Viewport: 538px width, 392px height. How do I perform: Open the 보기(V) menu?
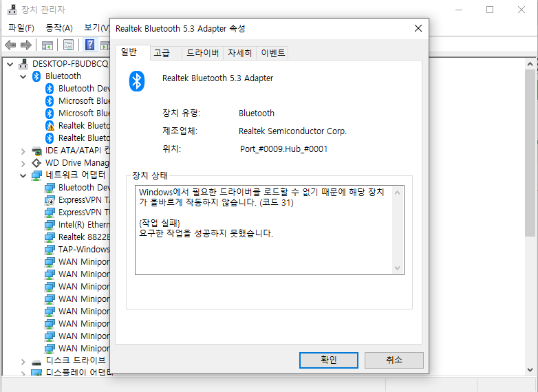pyautogui.click(x=96, y=28)
